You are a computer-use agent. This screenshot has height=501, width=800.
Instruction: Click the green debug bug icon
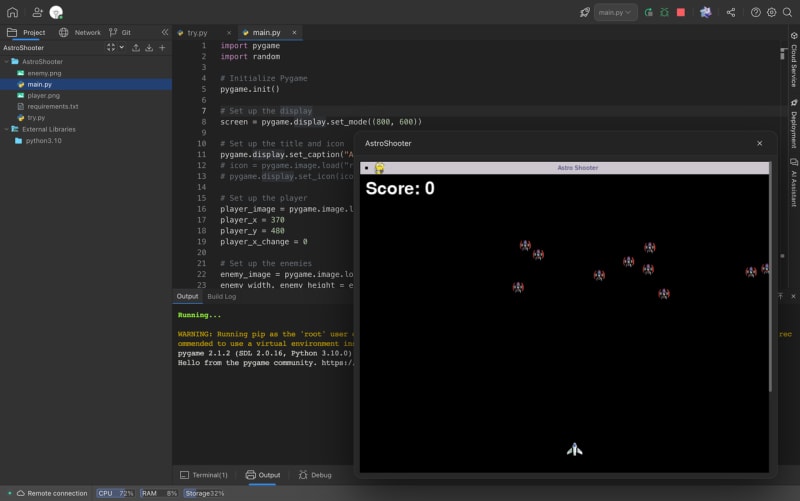pos(664,12)
